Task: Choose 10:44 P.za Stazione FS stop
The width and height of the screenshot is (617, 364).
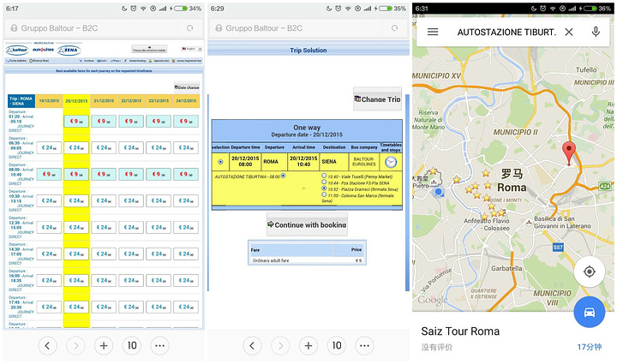Action: pyautogui.click(x=324, y=182)
